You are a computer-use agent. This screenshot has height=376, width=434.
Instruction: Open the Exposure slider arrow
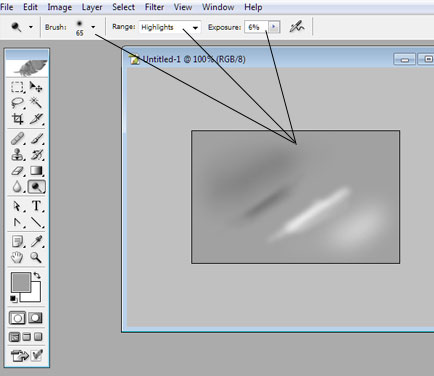coord(274,27)
